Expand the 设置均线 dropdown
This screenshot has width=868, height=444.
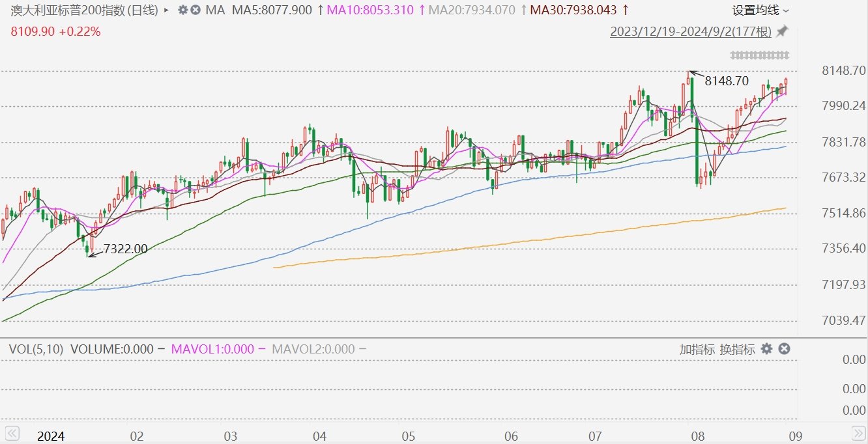click(760, 10)
